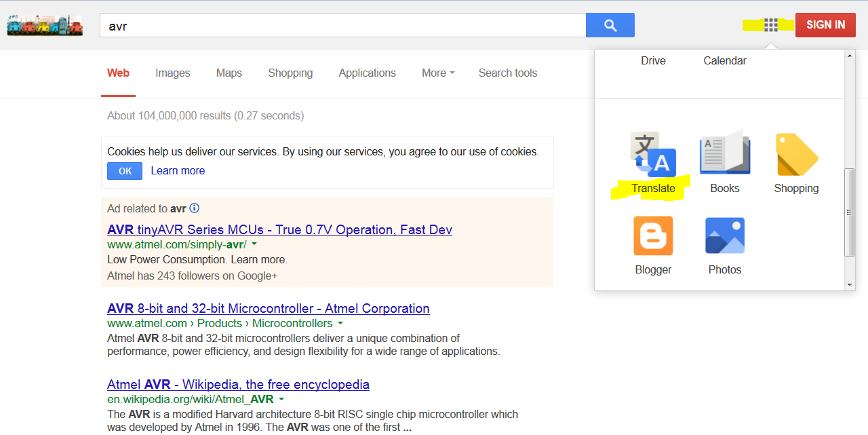Viewport: 868px width, 435px height.
Task: Expand arrow next to www.atmel.com/simply-avr/
Action: click(254, 244)
